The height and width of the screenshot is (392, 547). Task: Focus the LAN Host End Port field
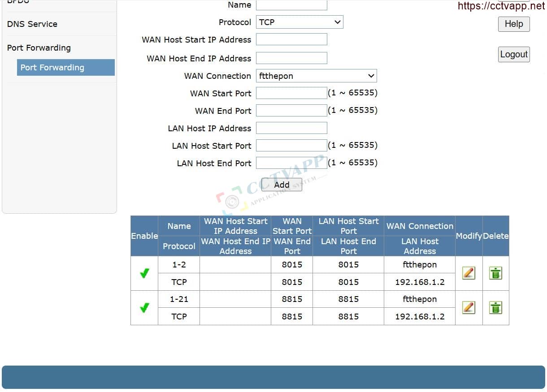click(291, 163)
